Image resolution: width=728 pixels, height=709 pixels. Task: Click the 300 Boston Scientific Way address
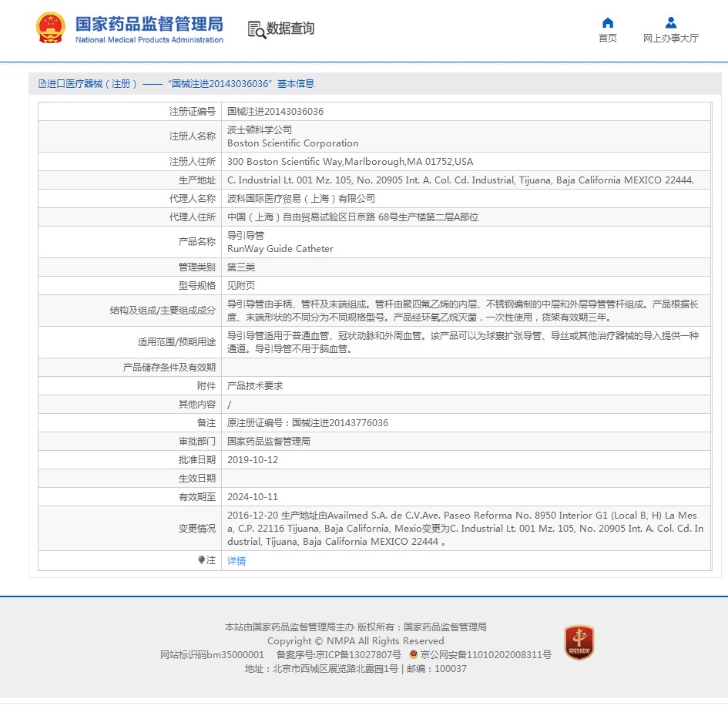pyautogui.click(x=350, y=162)
